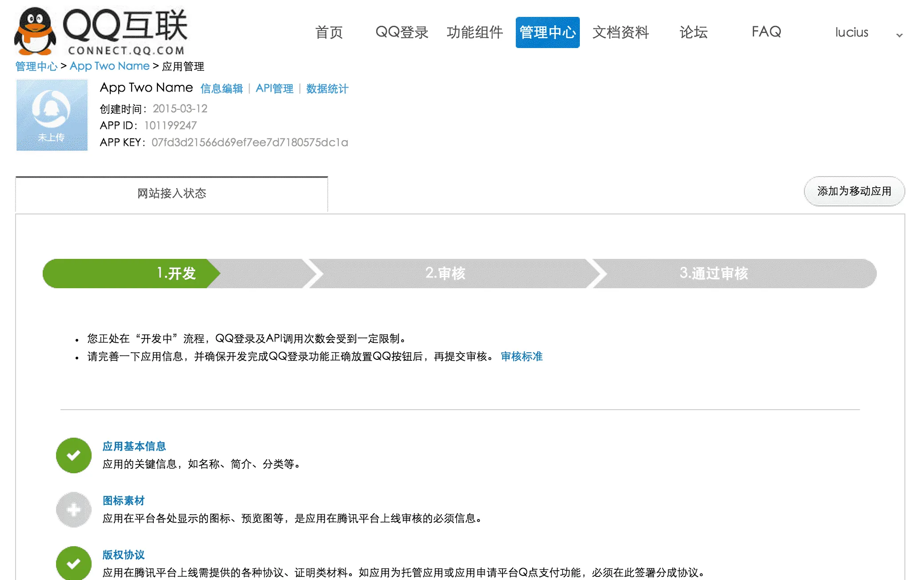The height and width of the screenshot is (580, 924).
Task: Open 文档资料 from the top navigation
Action: pos(620,32)
